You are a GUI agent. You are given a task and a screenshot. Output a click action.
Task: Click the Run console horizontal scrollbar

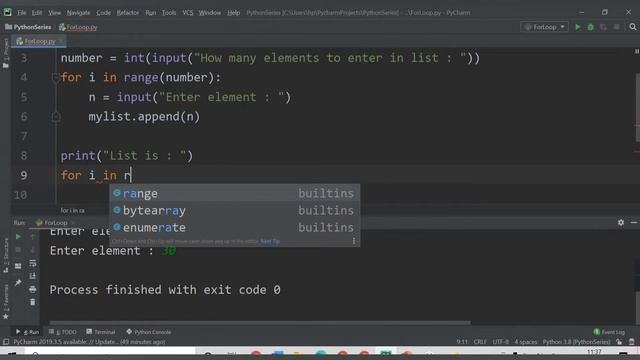(x=260, y=322)
